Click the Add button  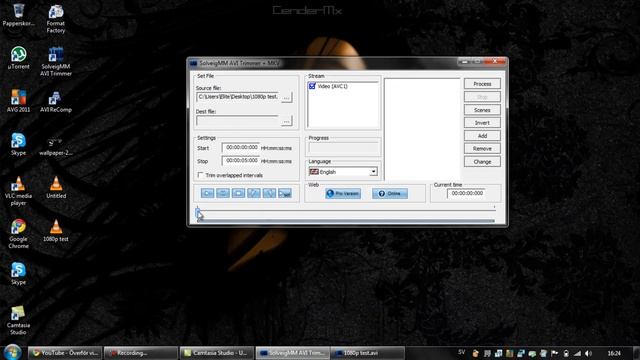(482, 136)
